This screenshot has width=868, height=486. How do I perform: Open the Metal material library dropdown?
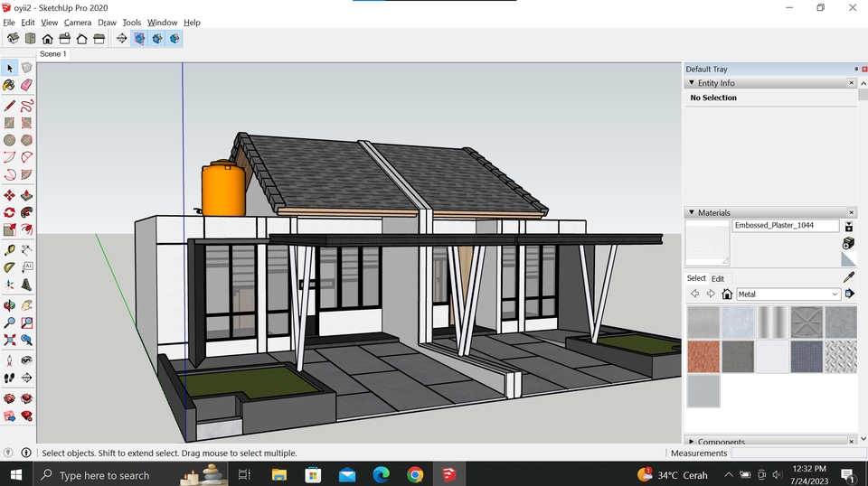coord(788,294)
